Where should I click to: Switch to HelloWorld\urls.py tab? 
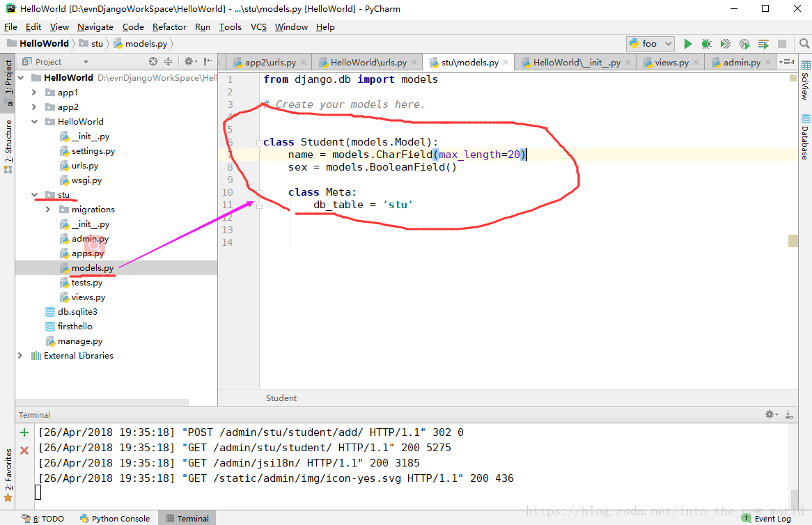pyautogui.click(x=368, y=63)
